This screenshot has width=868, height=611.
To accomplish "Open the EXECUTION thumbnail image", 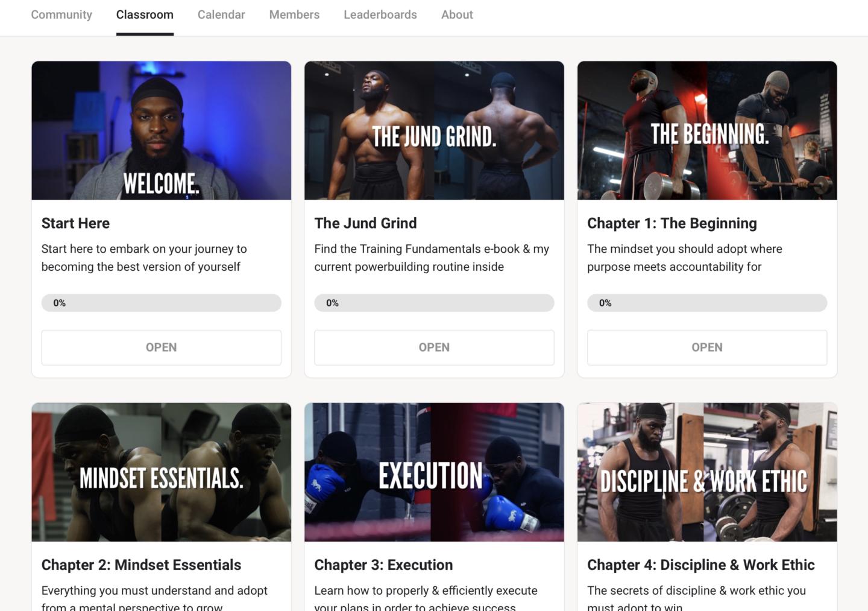I will [434, 472].
